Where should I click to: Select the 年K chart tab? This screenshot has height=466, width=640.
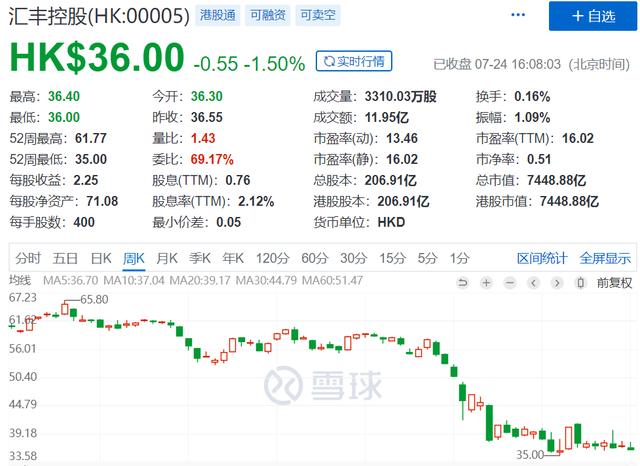pos(233,258)
